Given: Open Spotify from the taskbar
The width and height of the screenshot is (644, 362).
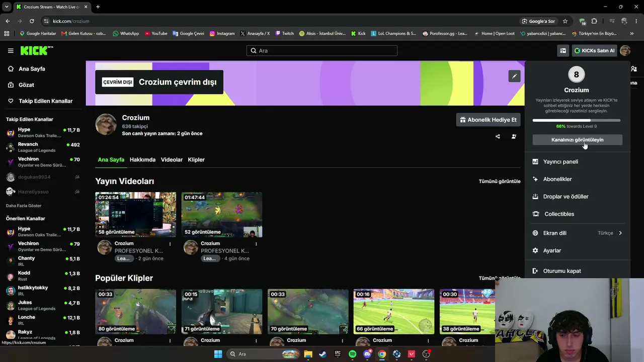Looking at the screenshot, I should [x=352, y=354].
